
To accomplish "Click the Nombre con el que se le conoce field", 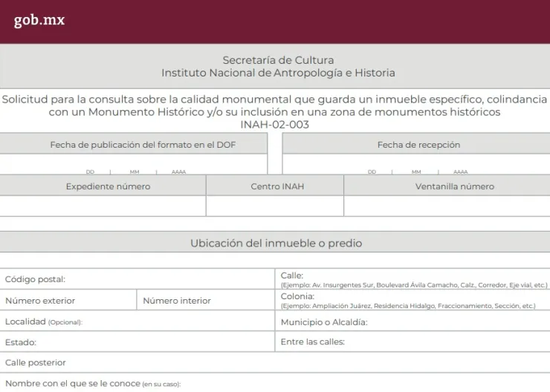I will [275, 383].
